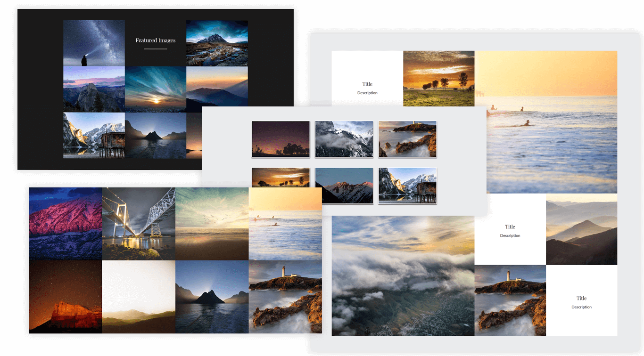Open the illuminated bridge at night photo
Image resolution: width=644 pixels, height=356 pixels.
tap(138, 223)
